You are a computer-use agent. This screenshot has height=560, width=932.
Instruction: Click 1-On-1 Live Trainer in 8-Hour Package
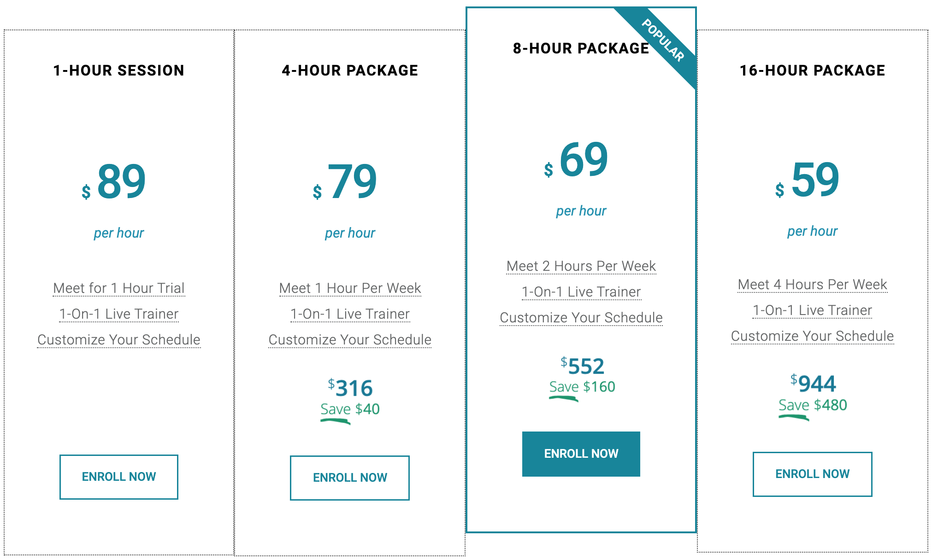pyautogui.click(x=581, y=292)
